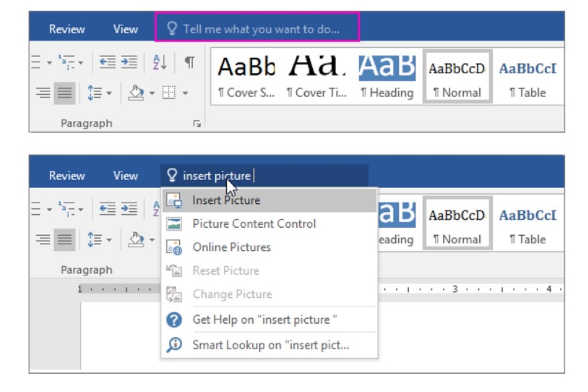Viewport: 588px width, 392px height.
Task: Choose "Picture Content Control" from the list
Action: [269, 224]
